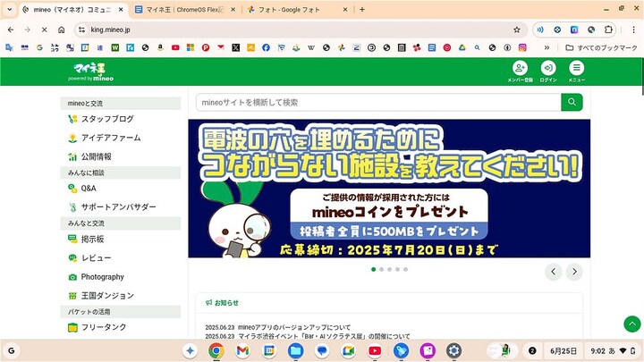This screenshot has height=362, width=644.
Task: Open the Instagram bookmark icon
Action: (522, 47)
